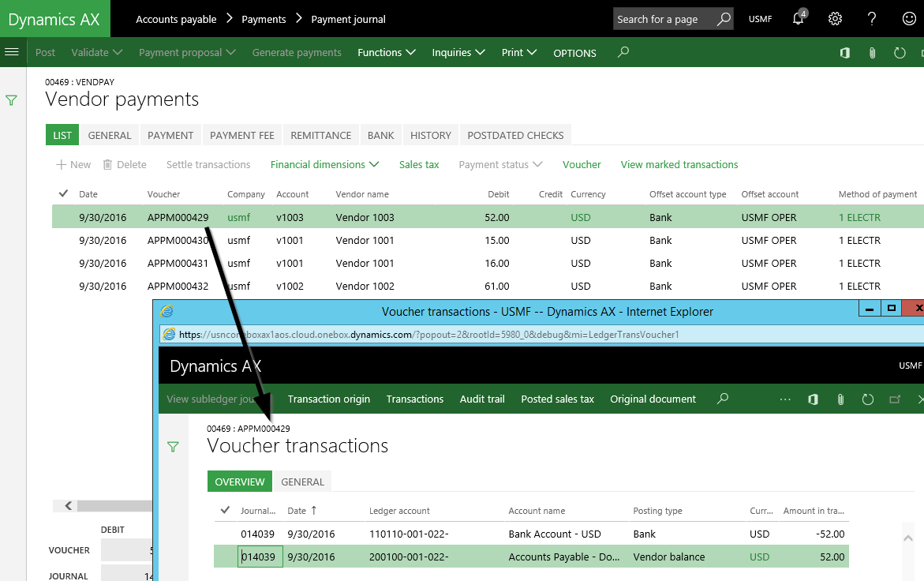The image size is (924, 581).
Task: Click the View marked transactions link
Action: [x=679, y=164]
